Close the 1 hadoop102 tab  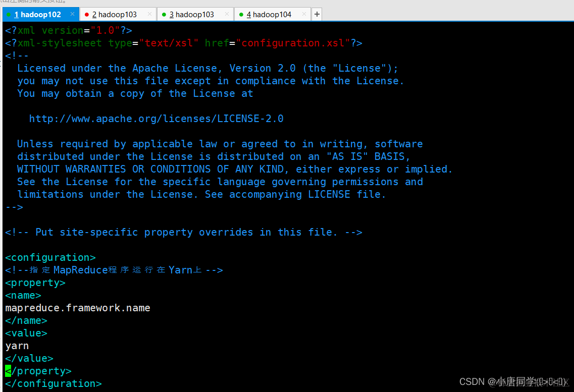click(x=73, y=14)
